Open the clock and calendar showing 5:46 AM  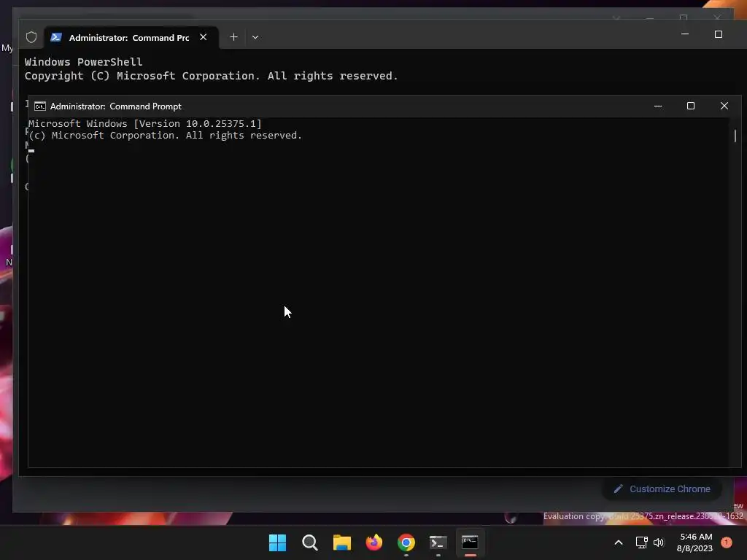click(694, 542)
